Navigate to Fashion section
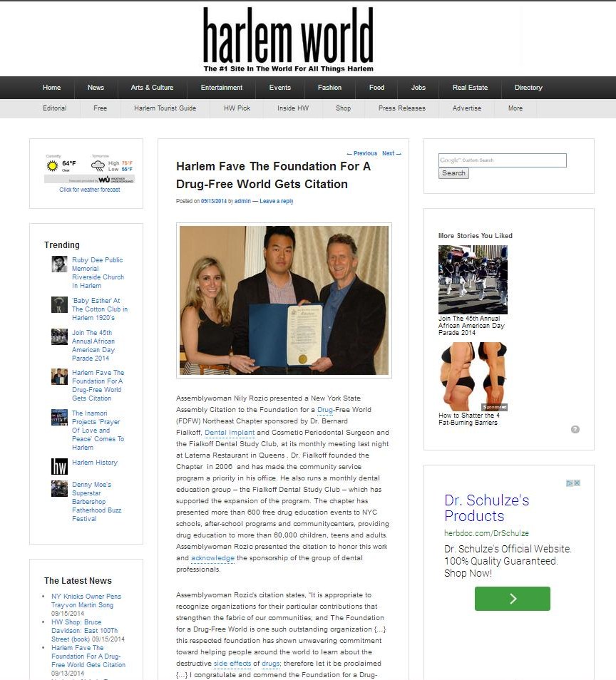This screenshot has width=616, height=680. pyautogui.click(x=329, y=88)
